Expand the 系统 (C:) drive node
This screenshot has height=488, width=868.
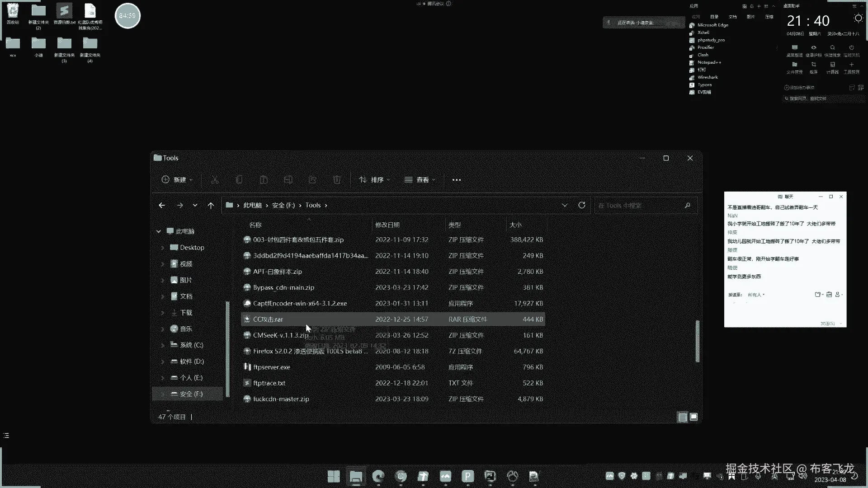point(163,345)
